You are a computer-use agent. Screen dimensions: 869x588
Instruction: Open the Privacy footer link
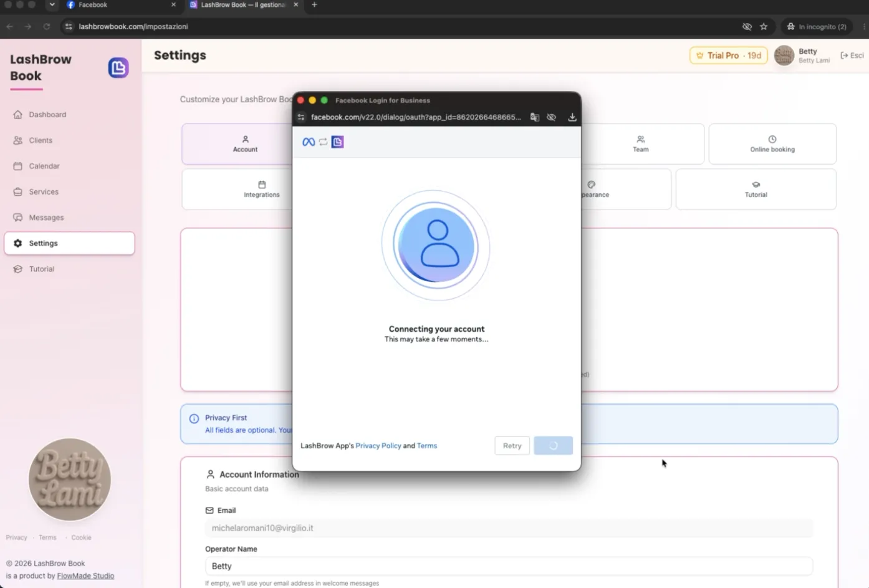16,537
